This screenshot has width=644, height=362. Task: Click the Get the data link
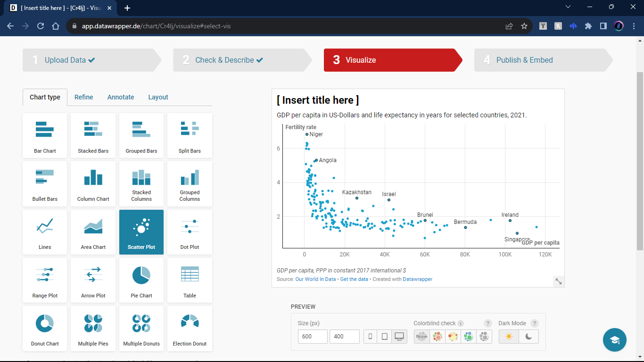[354, 279]
